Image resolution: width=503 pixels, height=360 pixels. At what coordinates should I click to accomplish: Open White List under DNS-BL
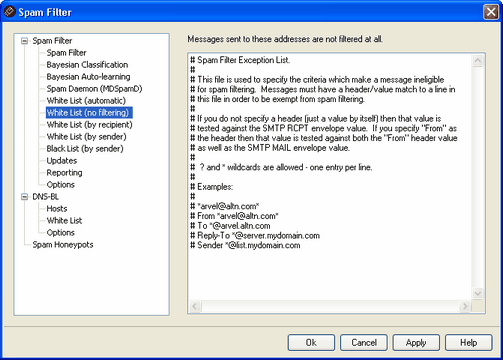pos(64,221)
